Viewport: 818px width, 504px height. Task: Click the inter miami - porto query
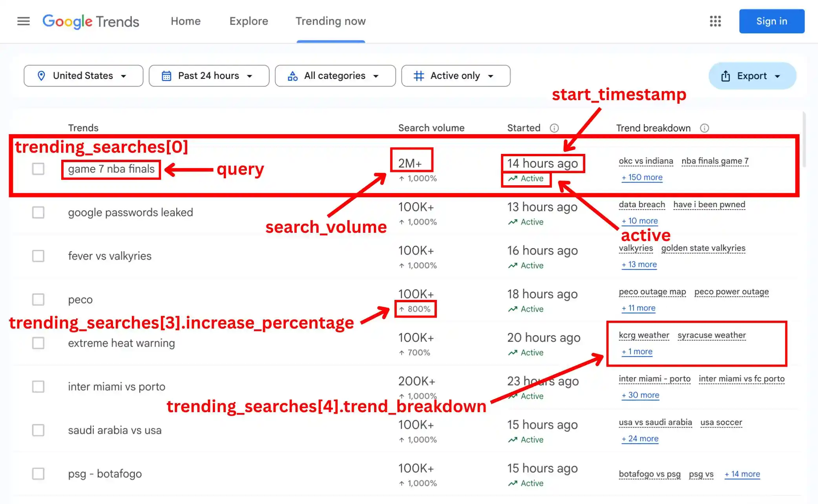tap(655, 379)
